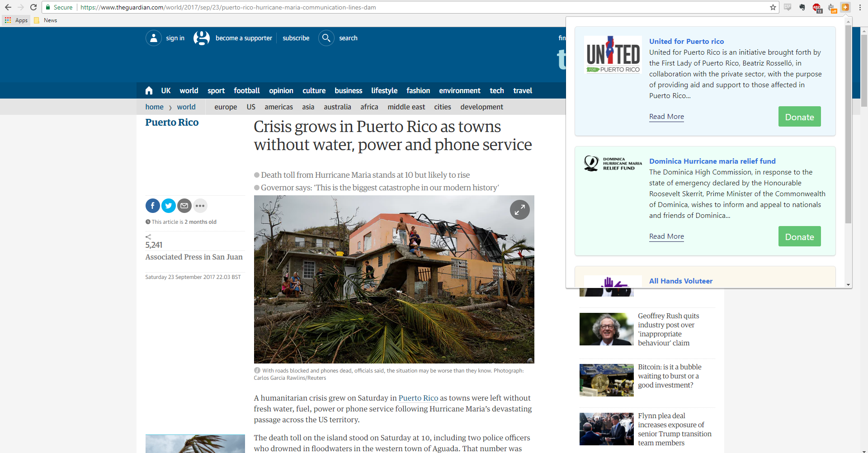Viewport: 868px width, 453px height.
Task: Toggle the orange plus donation extension
Action: [x=845, y=7]
